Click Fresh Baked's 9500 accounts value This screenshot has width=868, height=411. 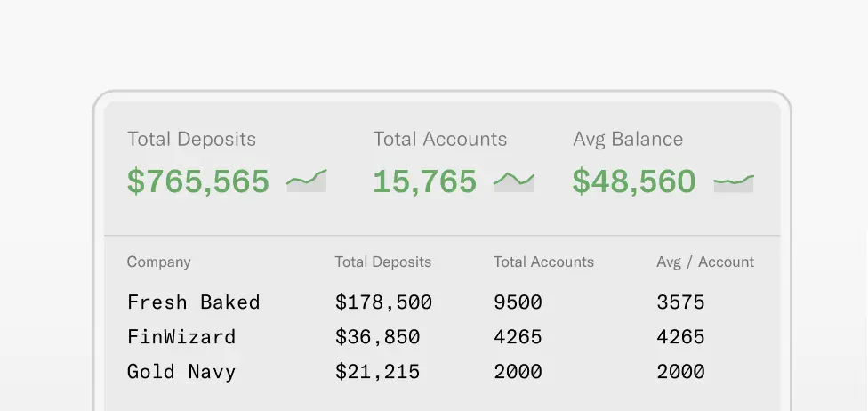tap(518, 302)
